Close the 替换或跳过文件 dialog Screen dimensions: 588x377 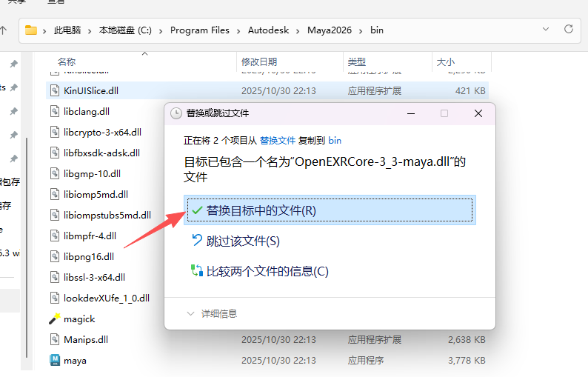point(478,113)
